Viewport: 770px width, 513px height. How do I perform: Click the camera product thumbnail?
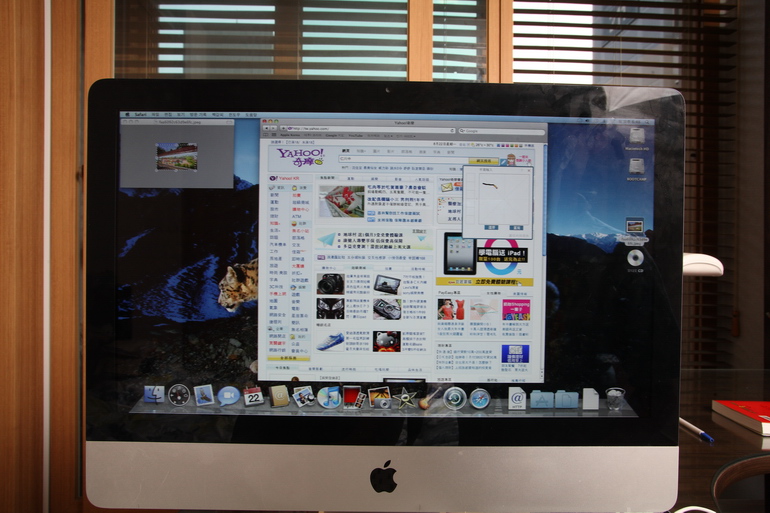coord(330,284)
